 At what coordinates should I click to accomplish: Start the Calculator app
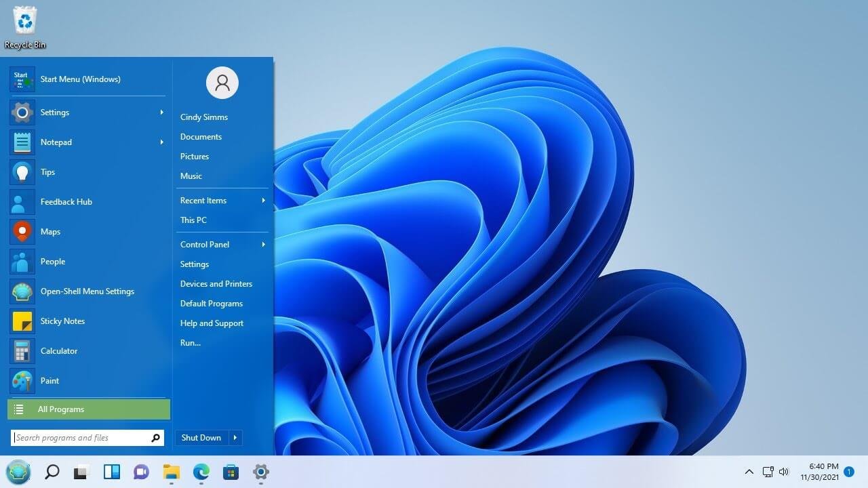point(59,350)
